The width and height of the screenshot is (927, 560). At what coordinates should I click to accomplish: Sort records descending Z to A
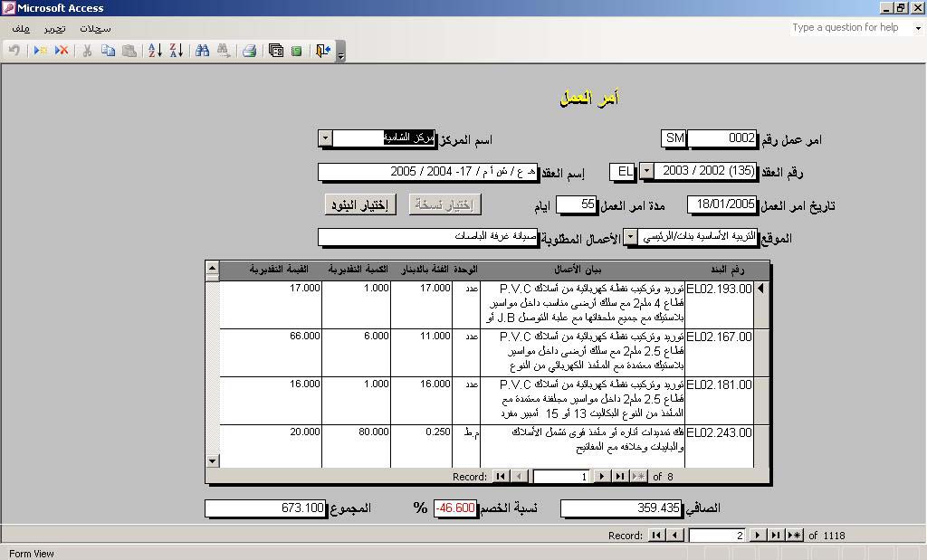(x=176, y=51)
